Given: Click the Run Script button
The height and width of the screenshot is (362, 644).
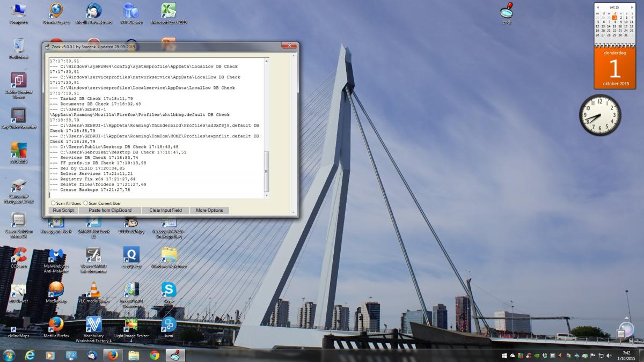Looking at the screenshot, I should [63, 210].
